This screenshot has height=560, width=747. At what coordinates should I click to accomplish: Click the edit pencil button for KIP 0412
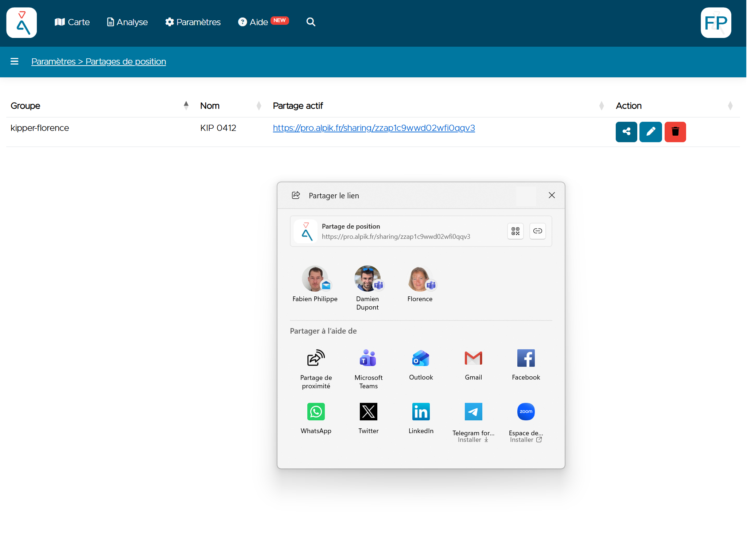pyautogui.click(x=651, y=132)
